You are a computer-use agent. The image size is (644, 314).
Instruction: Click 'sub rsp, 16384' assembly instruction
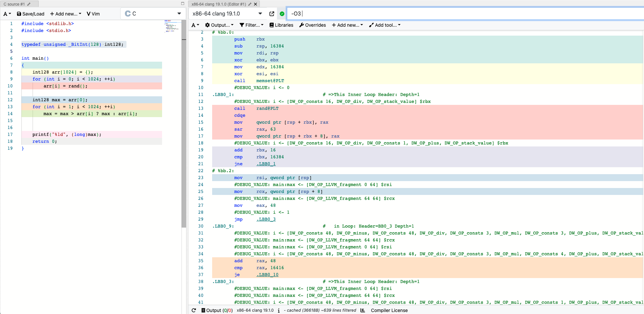[259, 46]
